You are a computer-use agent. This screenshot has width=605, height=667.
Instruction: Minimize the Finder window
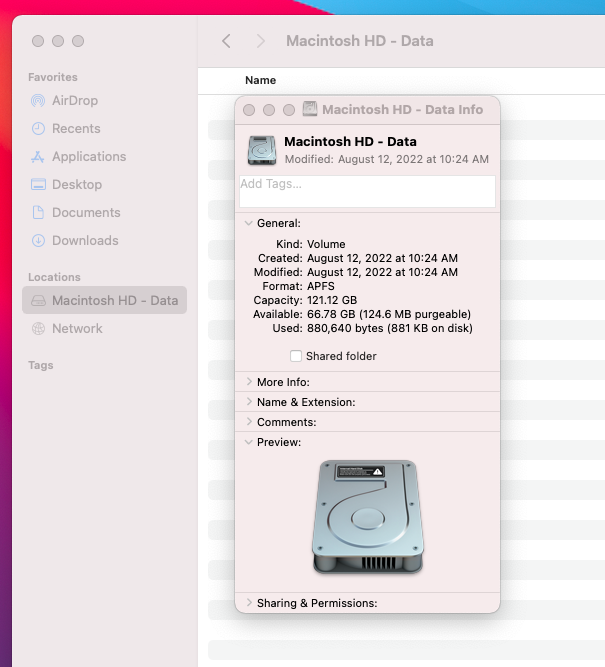[x=58, y=41]
